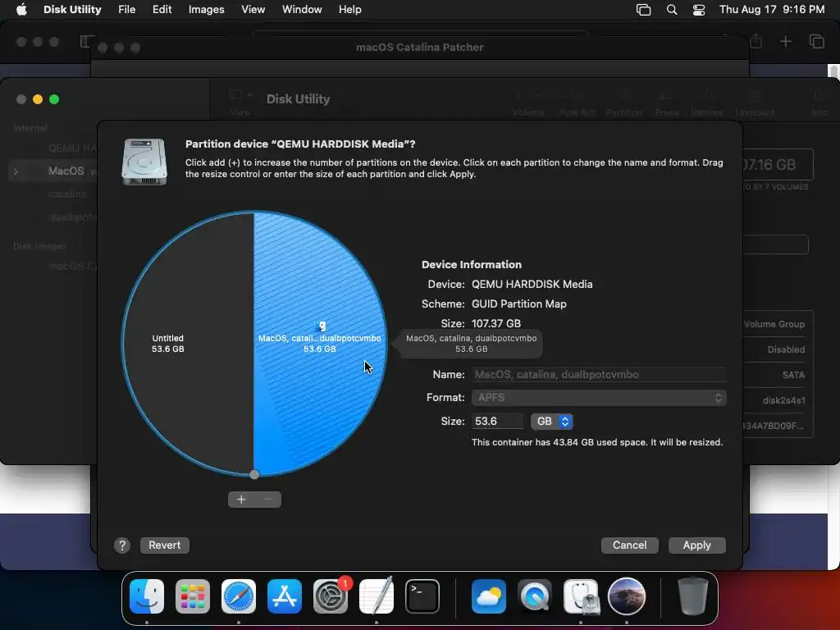
Task: Open the Window menu
Action: tap(302, 10)
